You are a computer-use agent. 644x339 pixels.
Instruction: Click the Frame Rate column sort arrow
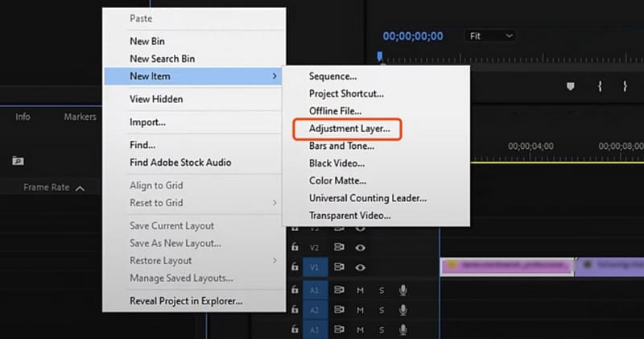pyautogui.click(x=79, y=188)
